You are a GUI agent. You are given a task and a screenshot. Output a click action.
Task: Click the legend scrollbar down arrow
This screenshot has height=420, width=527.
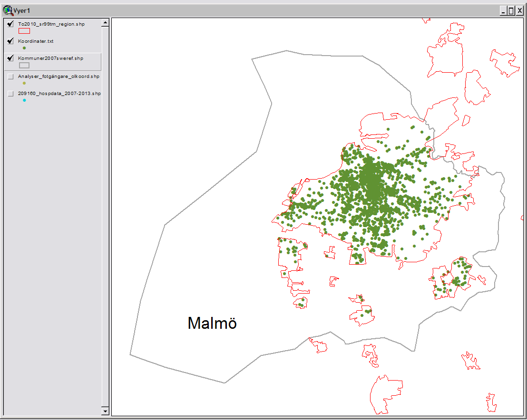click(x=105, y=411)
